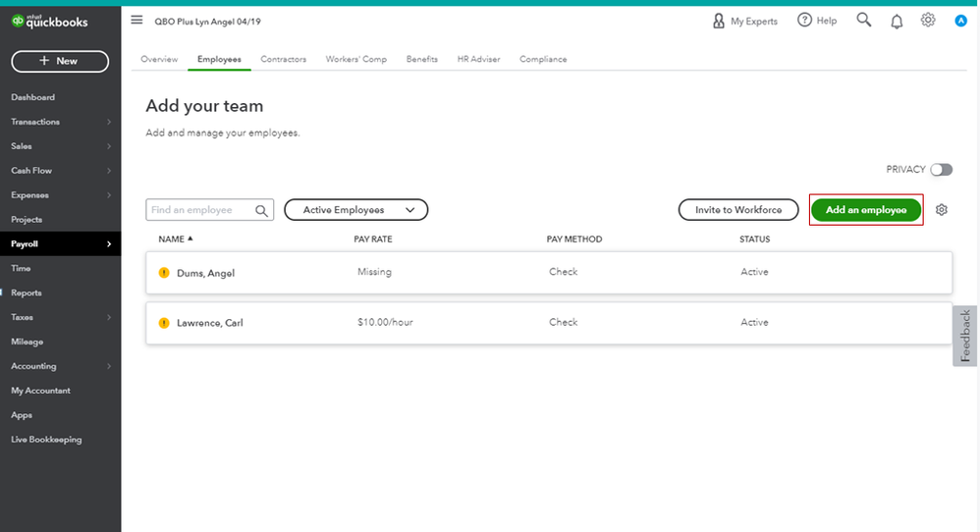This screenshot has height=532, width=980.
Task: Open the Help panel
Action: point(817,21)
